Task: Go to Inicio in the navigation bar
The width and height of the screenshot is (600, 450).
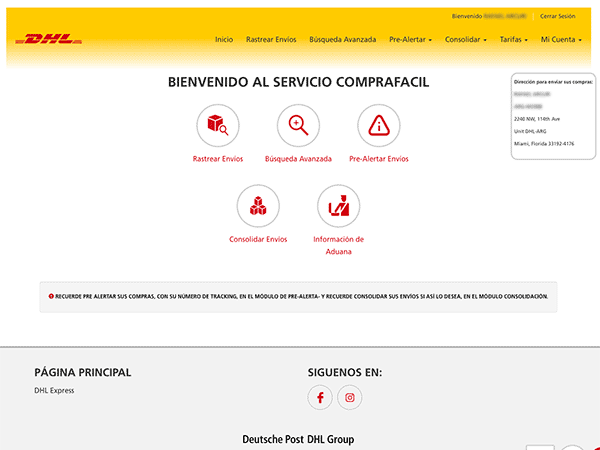Action: pos(224,39)
